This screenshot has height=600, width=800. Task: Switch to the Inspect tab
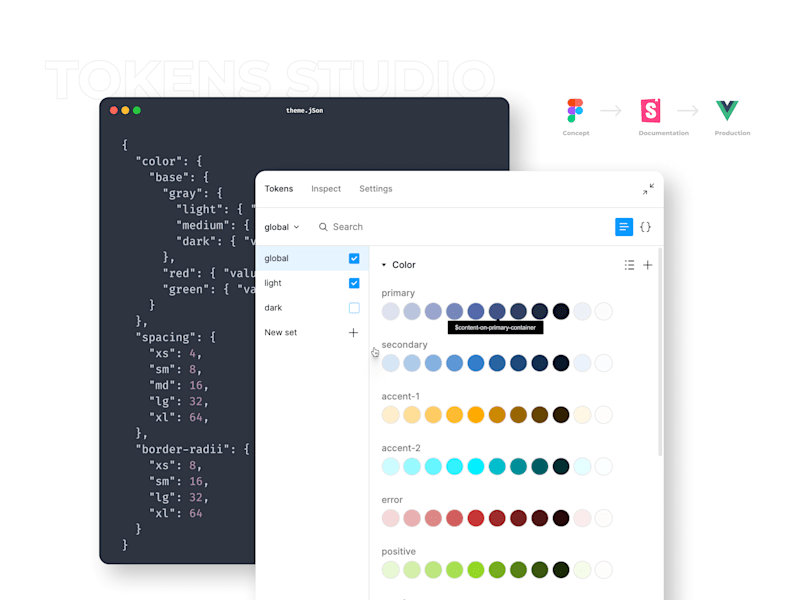tap(326, 189)
